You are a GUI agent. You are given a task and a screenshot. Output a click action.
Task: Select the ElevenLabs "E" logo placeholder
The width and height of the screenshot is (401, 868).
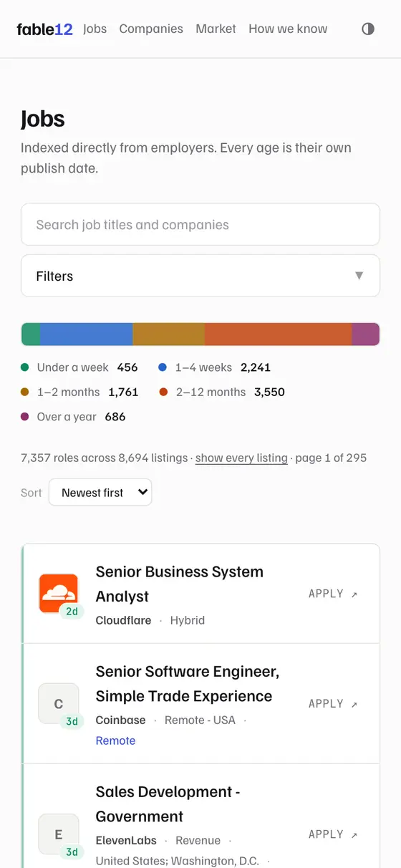click(x=59, y=834)
